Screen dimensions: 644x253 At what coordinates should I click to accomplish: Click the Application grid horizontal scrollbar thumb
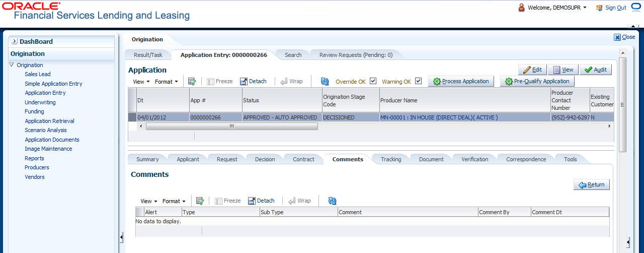pyautogui.click(x=231, y=126)
